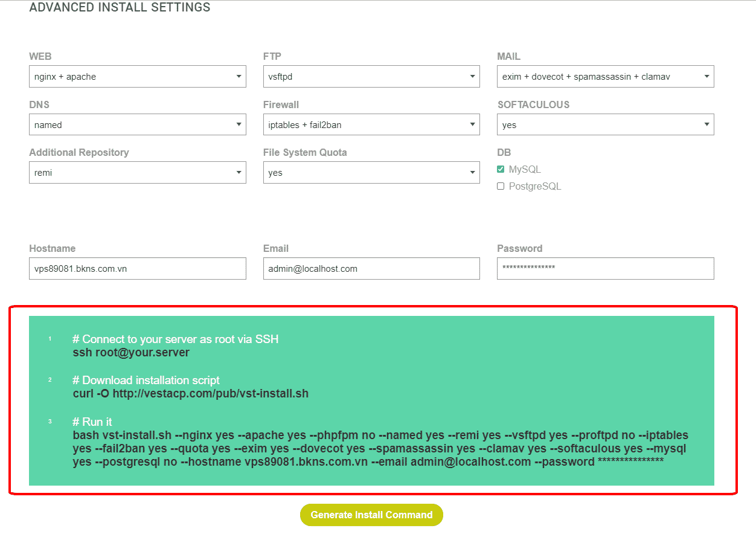Enable the PostgreSQL database checkbox
Screen dimensions: 756x543
click(501, 187)
